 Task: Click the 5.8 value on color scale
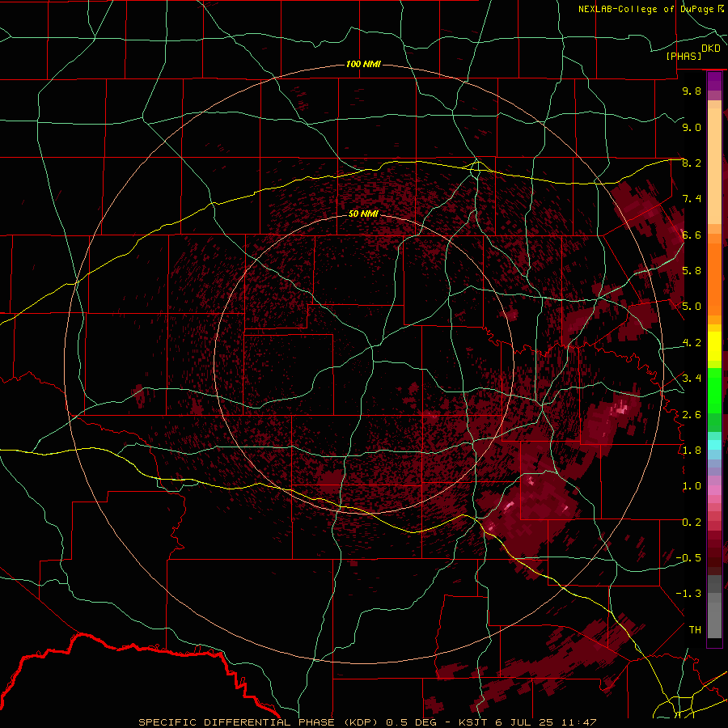(692, 271)
